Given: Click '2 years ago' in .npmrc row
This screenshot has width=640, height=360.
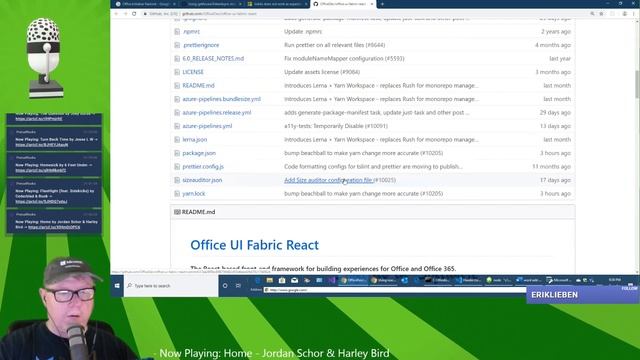Looking at the screenshot, I should 556,31.
